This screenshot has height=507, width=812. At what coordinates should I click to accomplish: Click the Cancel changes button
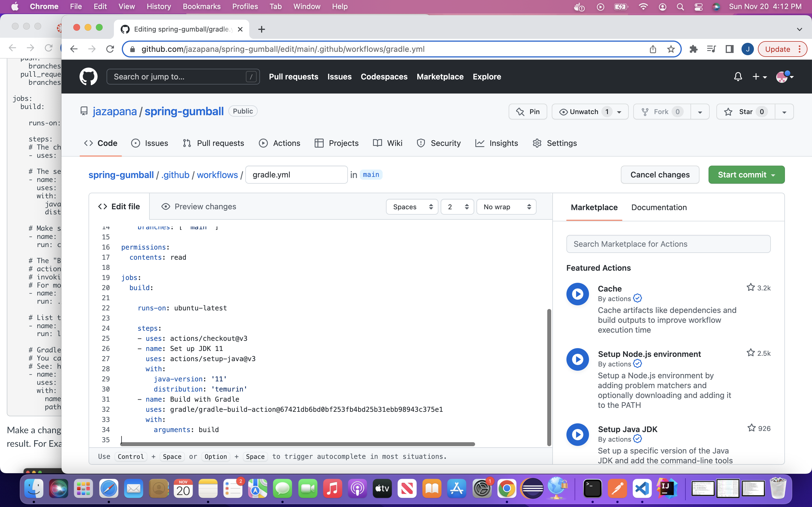[660, 174]
